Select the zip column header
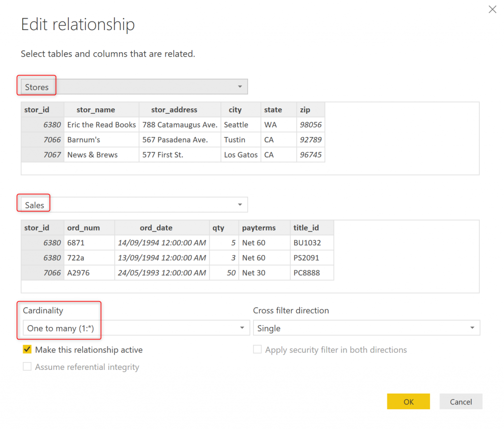The height and width of the screenshot is (430, 504). 305,110
